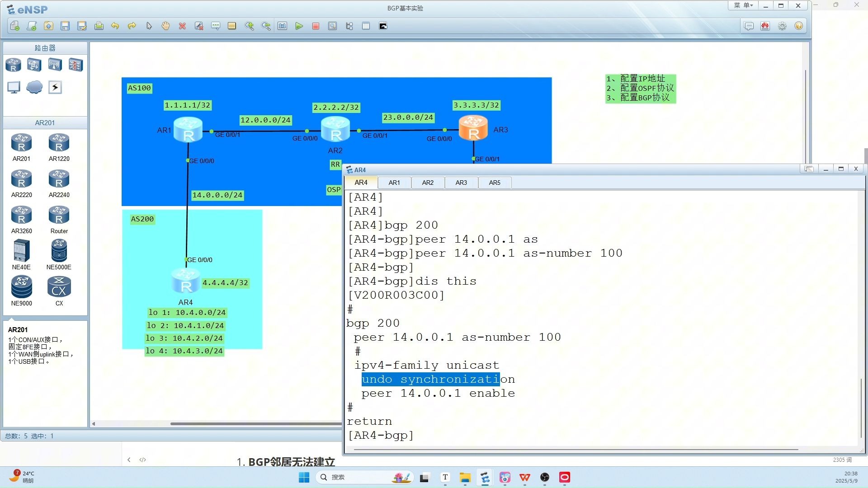
Task: Select the AR2 router on the canvas
Action: coord(335,129)
